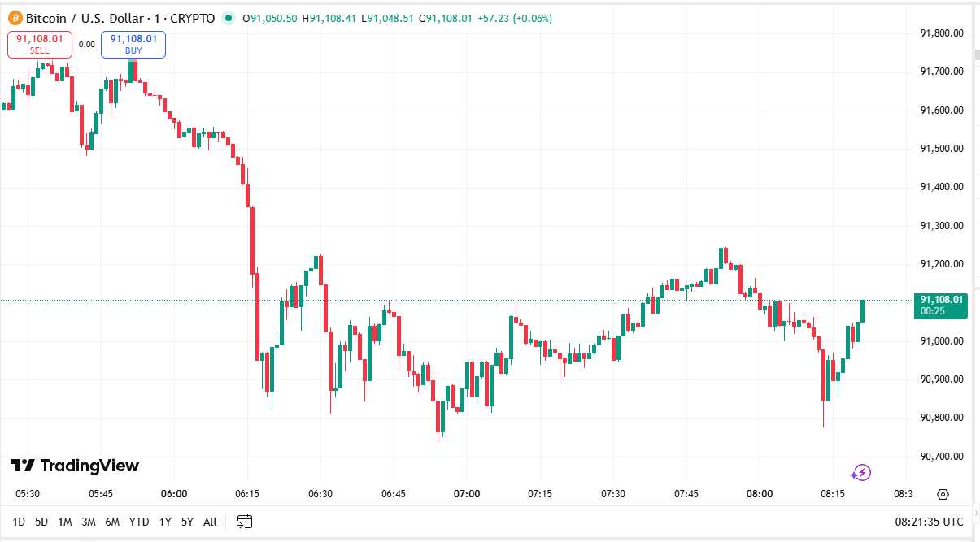Click the Bitcoin symbol logo icon

click(x=15, y=18)
